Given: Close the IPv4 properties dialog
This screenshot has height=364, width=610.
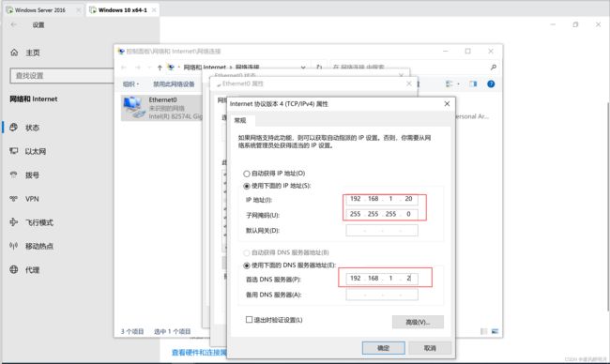Looking at the screenshot, I should coord(447,103).
